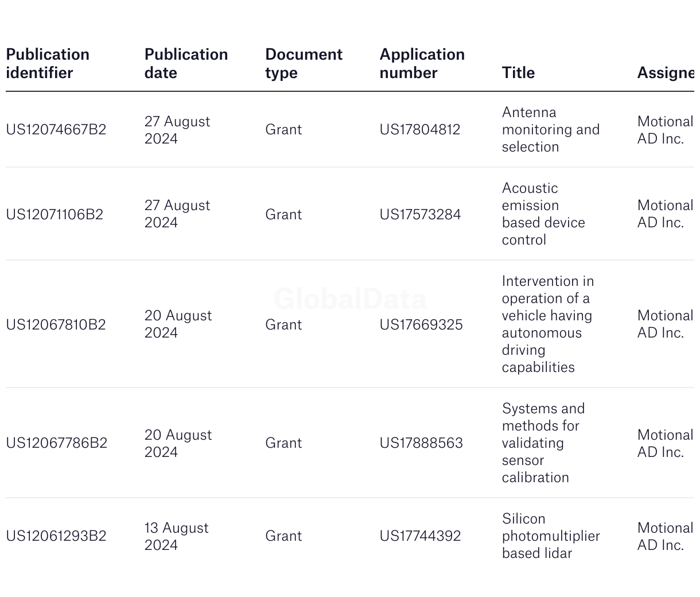Image resolution: width=700 pixels, height=597 pixels.
Task: Click the Title column header
Action: coord(518,72)
